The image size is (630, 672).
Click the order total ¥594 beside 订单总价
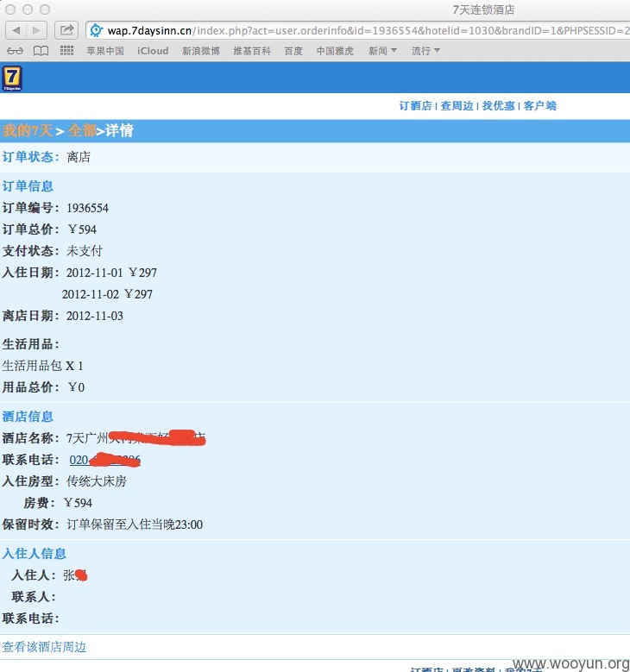pos(82,229)
